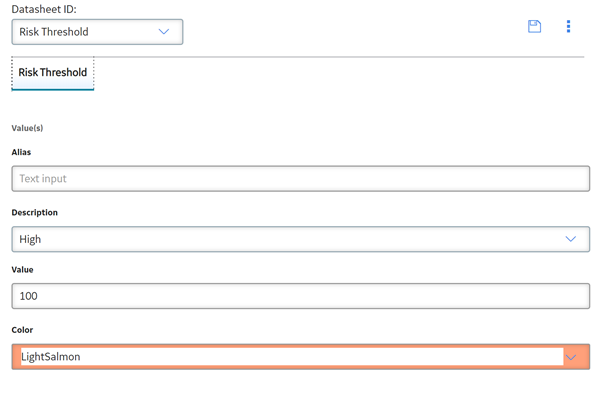Click the Datasheet ID: label text

(x=44, y=9)
